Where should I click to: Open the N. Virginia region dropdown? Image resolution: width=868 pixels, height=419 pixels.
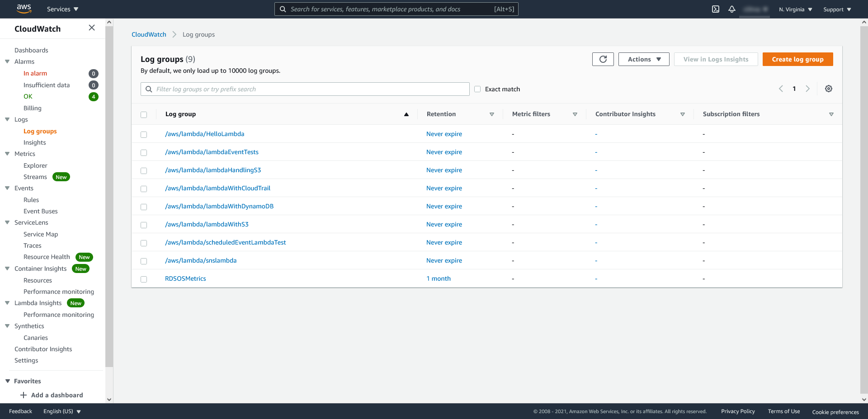tap(796, 9)
